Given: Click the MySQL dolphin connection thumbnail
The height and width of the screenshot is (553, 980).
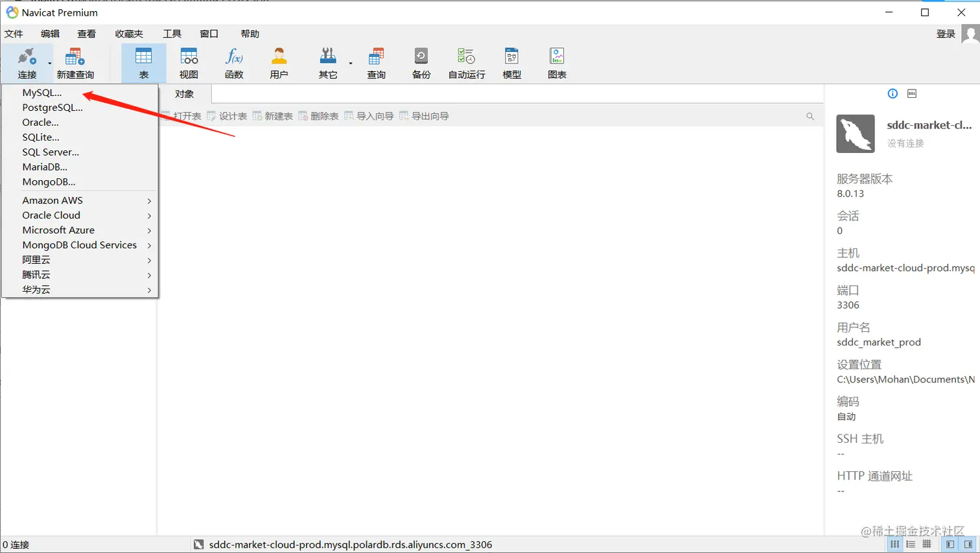Looking at the screenshot, I should pos(856,134).
